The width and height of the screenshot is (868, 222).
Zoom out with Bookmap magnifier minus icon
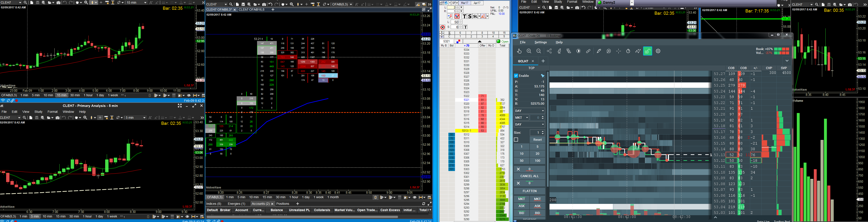click(x=539, y=51)
